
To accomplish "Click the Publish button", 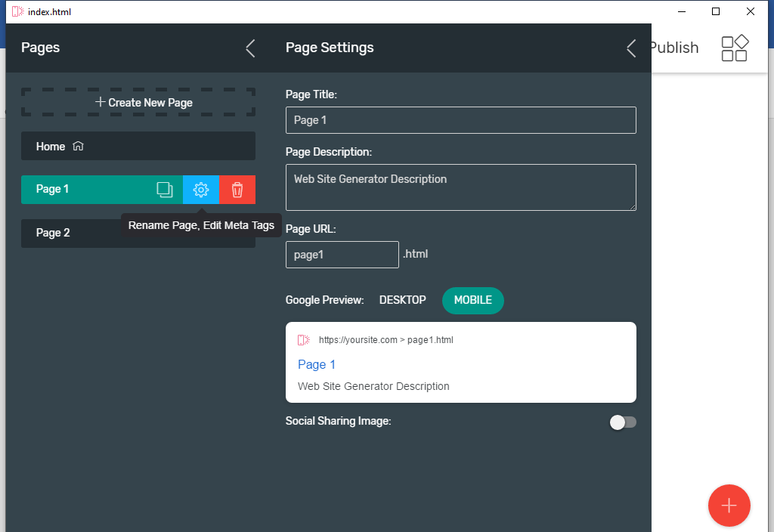I will click(674, 48).
